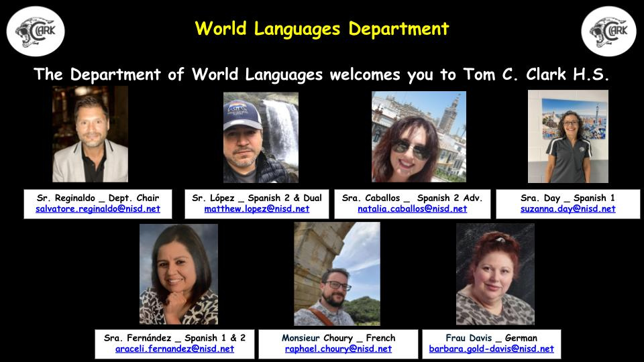Click the natalia.caballos@nisd.net email link
Image resolution: width=644 pixels, height=362 pixels.
(412, 209)
